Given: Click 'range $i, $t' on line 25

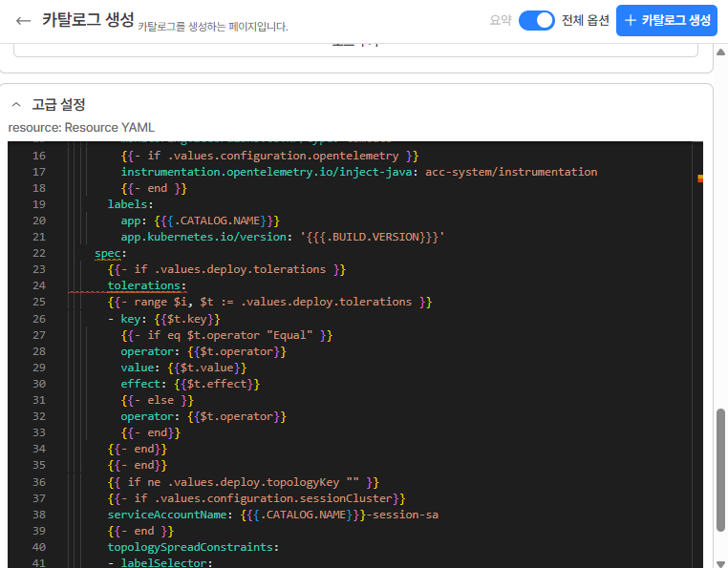Looking at the screenshot, I should pos(174,302).
